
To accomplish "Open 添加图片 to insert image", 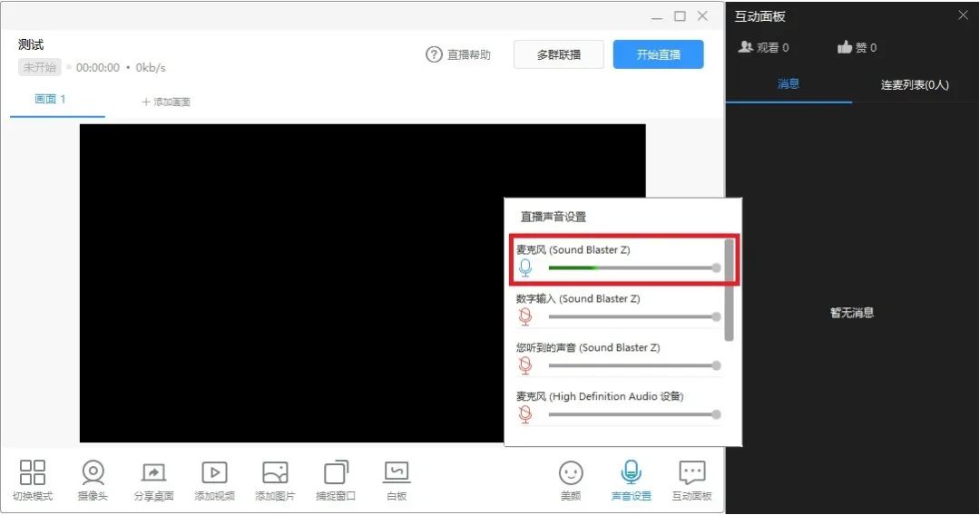I will [x=275, y=480].
